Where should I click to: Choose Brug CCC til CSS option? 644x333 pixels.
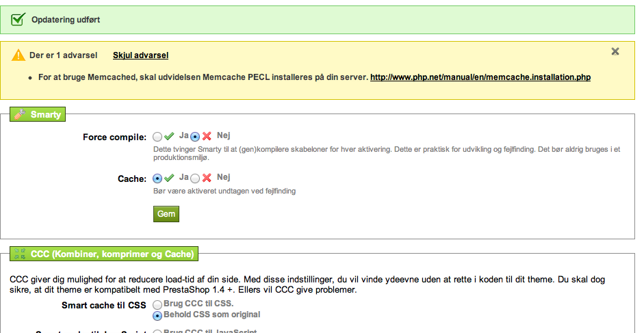[157, 305]
